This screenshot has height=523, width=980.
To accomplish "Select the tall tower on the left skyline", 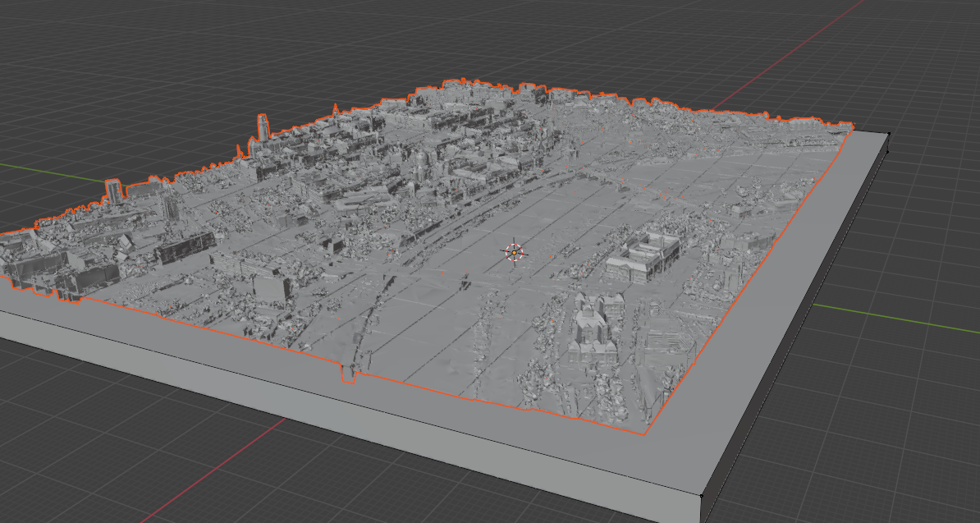I will coord(263,129).
